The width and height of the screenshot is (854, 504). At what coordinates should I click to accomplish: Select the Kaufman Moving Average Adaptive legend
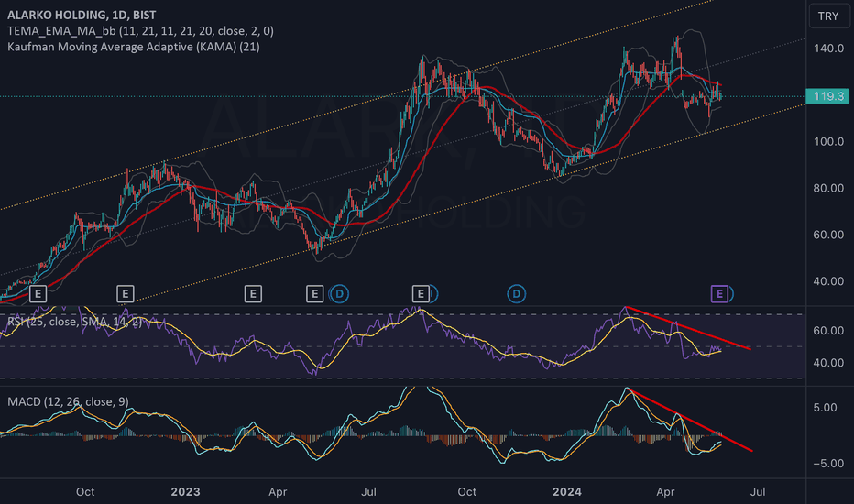(134, 47)
